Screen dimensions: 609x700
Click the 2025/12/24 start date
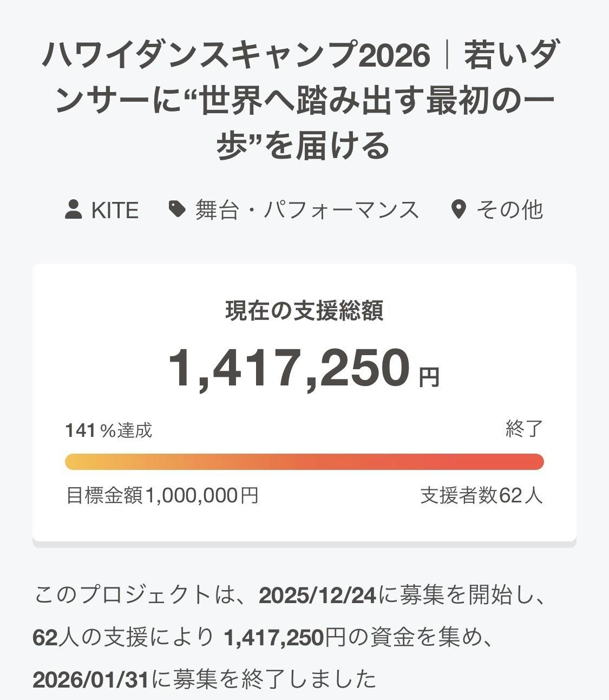(317, 596)
